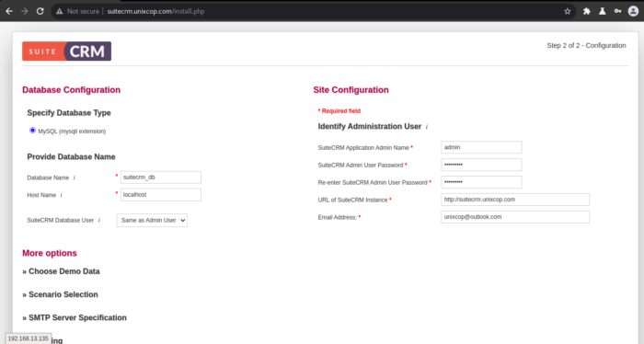Open the flask experiments icon
This screenshot has height=344, width=644.
tap(602, 11)
